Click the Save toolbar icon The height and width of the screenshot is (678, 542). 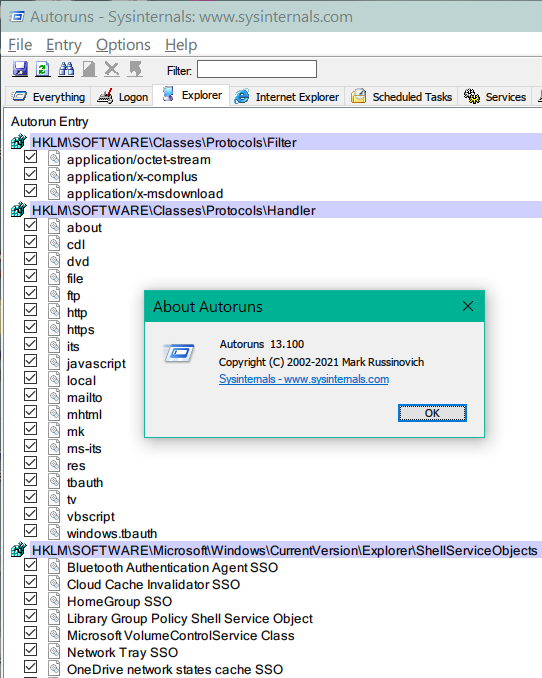(x=20, y=69)
